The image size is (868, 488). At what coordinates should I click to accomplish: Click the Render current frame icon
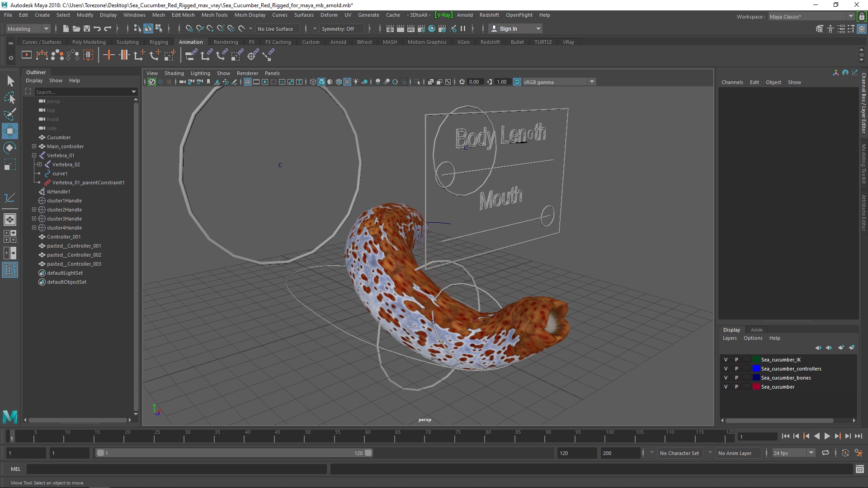(x=401, y=28)
